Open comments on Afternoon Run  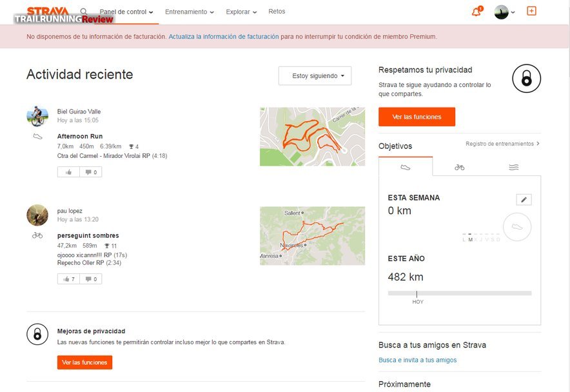91,172
